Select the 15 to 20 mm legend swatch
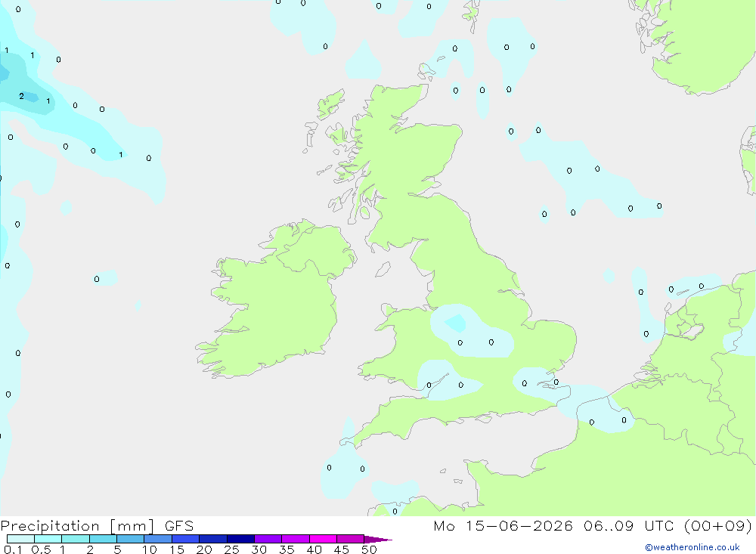This screenshot has height=554, width=756. [x=186, y=539]
